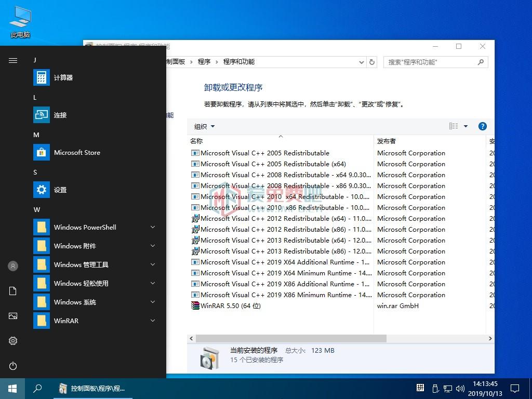Click the help question mark icon
Viewport: 532px width, 399px height.
pos(482,126)
